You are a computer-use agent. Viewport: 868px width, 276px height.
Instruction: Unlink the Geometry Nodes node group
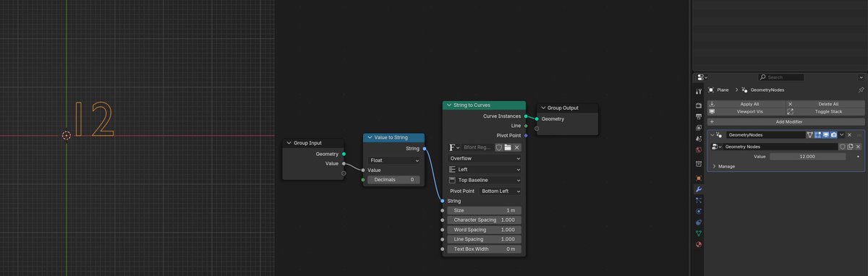pos(859,147)
